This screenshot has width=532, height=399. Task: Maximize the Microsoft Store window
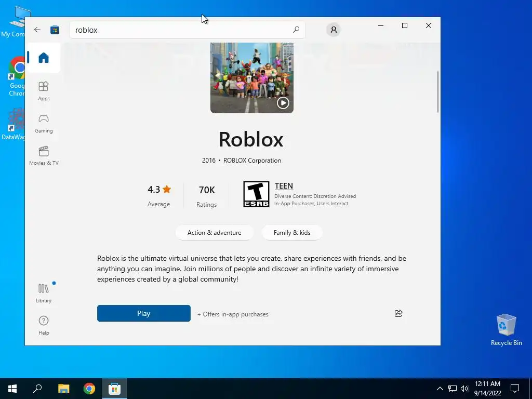click(x=404, y=25)
